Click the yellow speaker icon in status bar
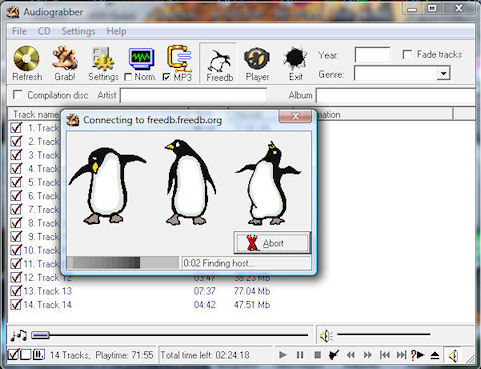 tap(453, 356)
